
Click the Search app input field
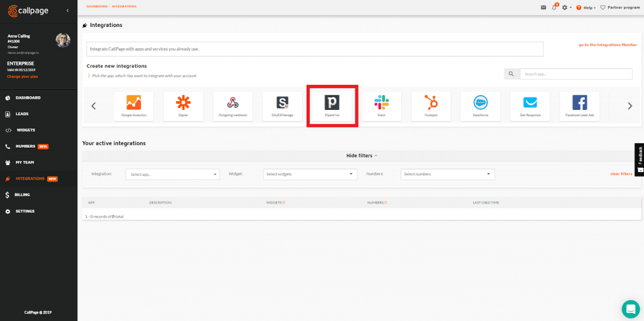pos(576,74)
